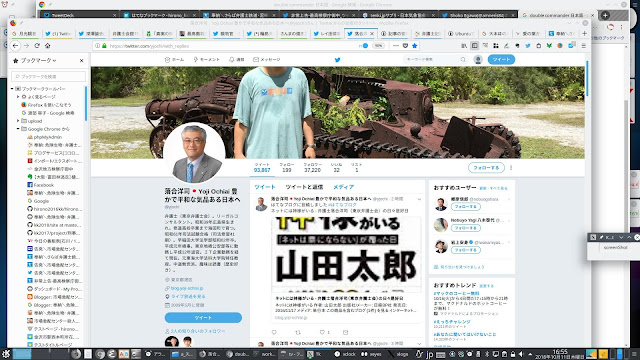Click the Firefox back button

(x=16, y=46)
